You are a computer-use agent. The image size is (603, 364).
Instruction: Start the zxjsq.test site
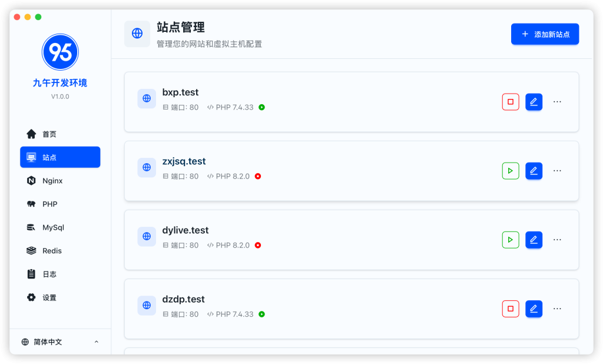point(511,171)
